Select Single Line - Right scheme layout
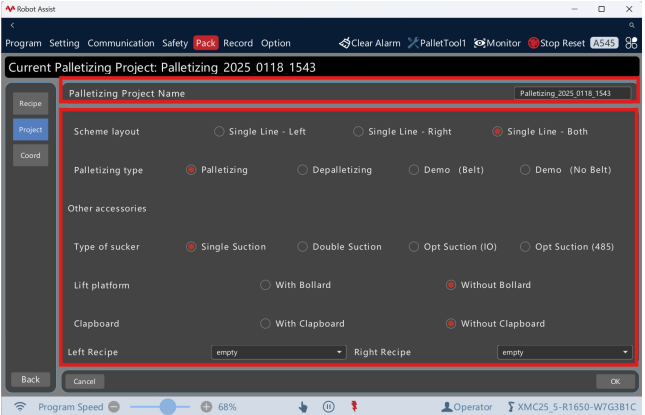This screenshot has width=645, height=415. coord(358,132)
